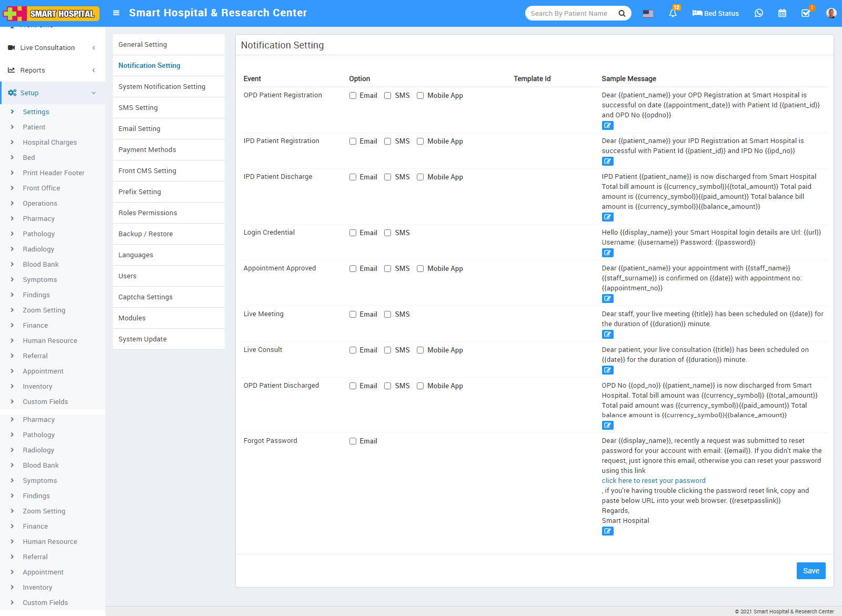Click the reset your password link

tap(653, 481)
